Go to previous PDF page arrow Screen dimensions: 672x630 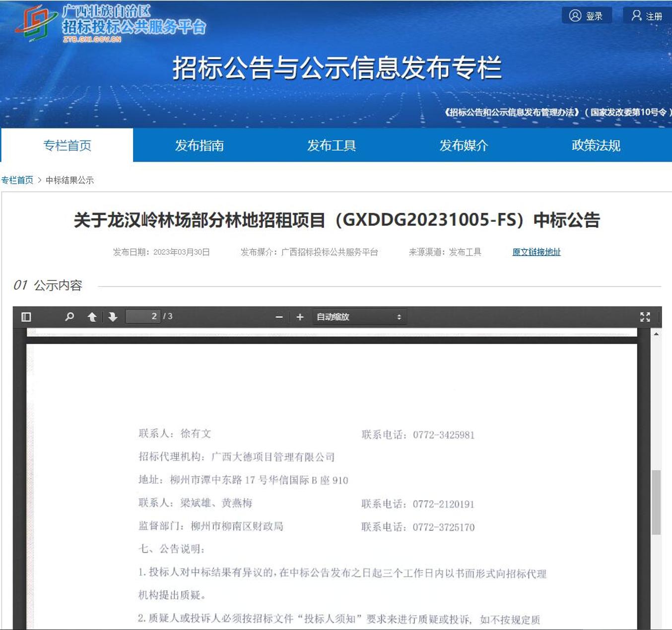(x=92, y=317)
